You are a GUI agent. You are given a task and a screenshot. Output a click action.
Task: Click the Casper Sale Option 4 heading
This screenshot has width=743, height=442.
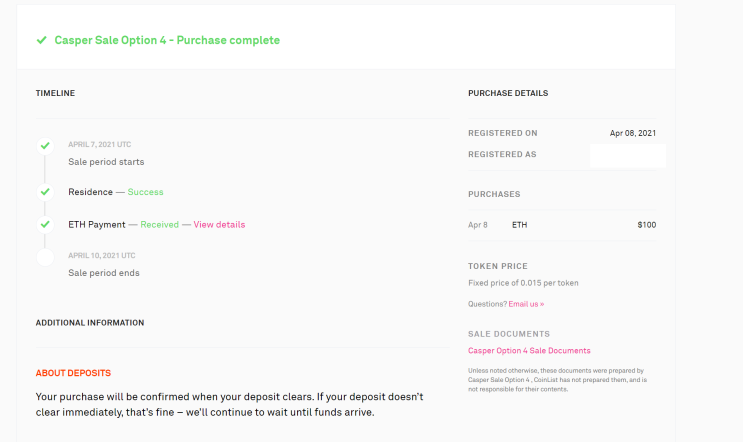[167, 40]
